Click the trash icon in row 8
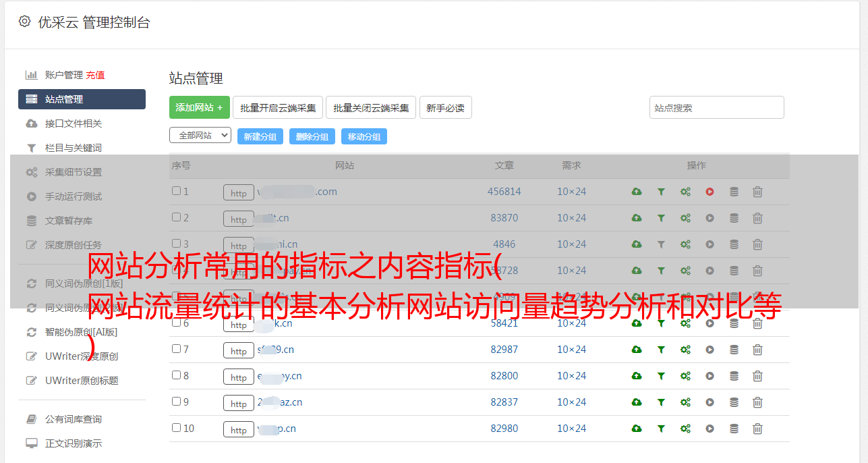 click(757, 376)
